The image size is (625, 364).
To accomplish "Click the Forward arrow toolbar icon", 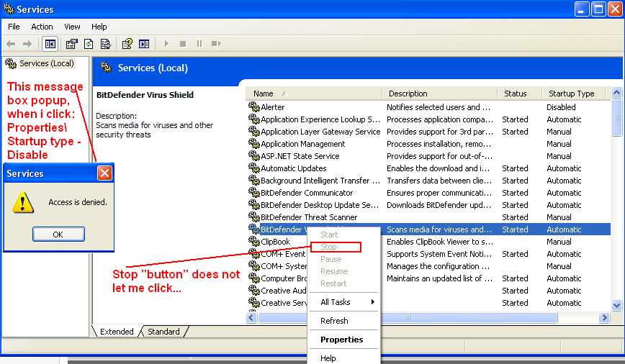I will [27, 44].
